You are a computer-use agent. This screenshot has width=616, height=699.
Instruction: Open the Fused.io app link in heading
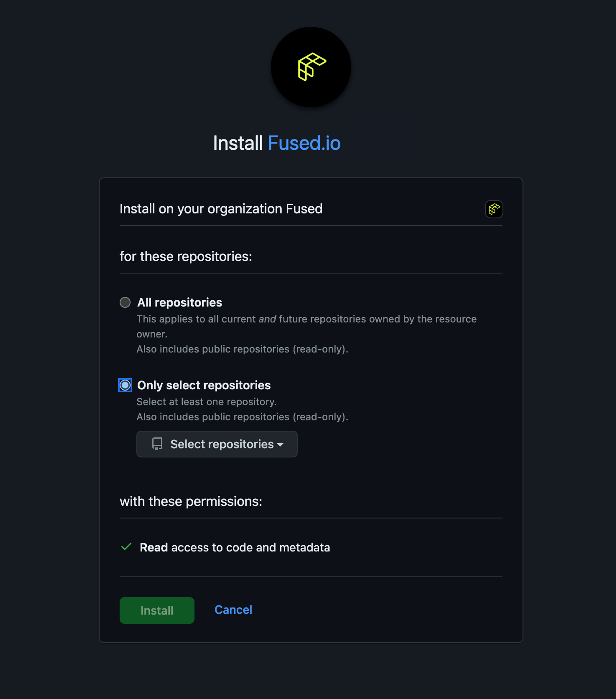304,143
